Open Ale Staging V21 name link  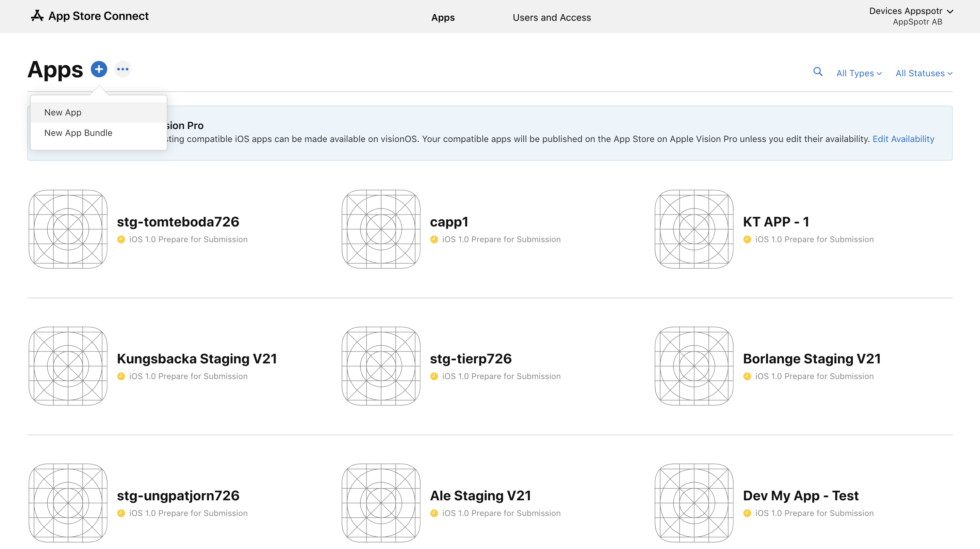(480, 496)
